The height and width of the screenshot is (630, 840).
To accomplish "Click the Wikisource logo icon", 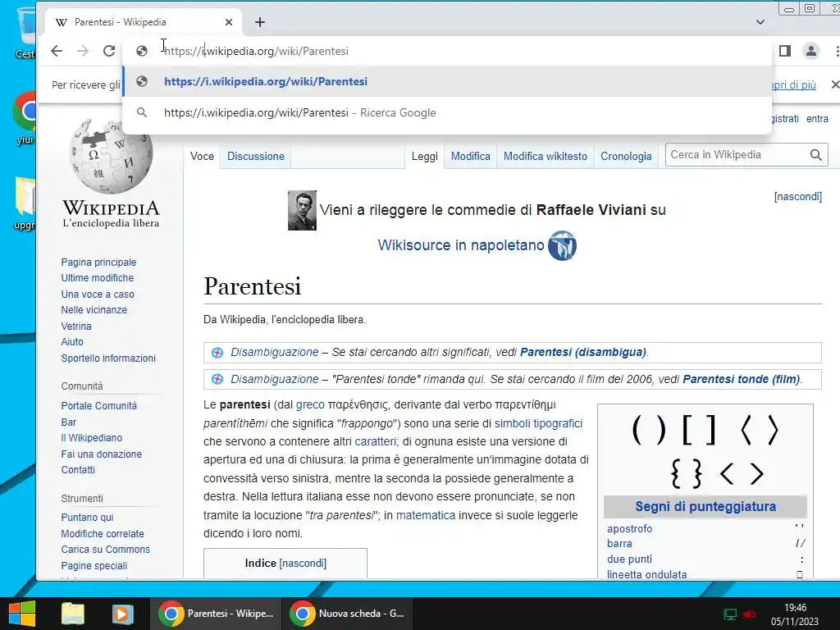I will 562,245.
